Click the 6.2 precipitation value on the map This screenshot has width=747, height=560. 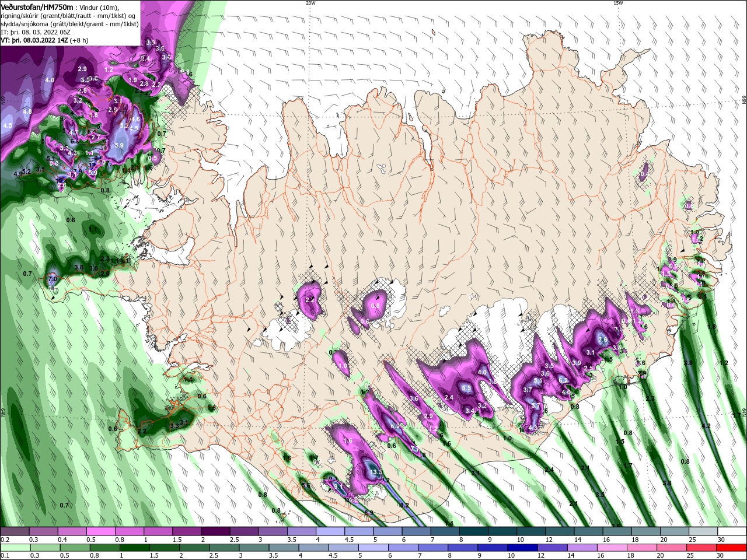564,380
